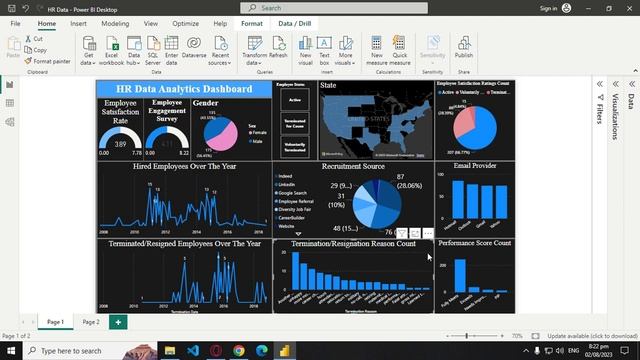Viewport: 640px width, 360px height.
Task: Open Transform data editor
Action: click(x=254, y=51)
